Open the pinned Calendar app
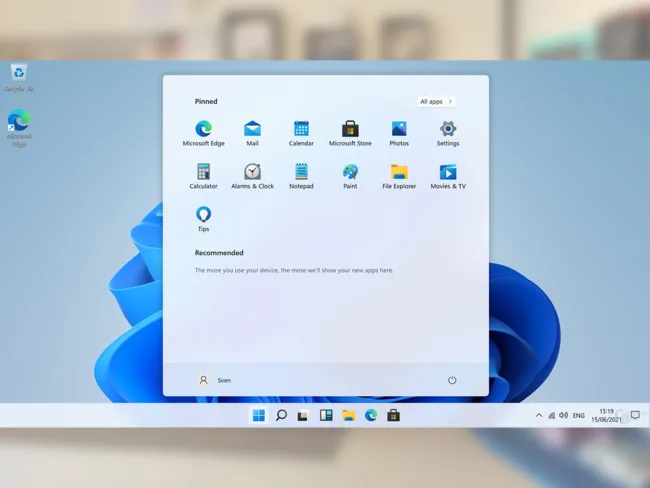Image resolution: width=650 pixels, height=488 pixels. coord(301,133)
